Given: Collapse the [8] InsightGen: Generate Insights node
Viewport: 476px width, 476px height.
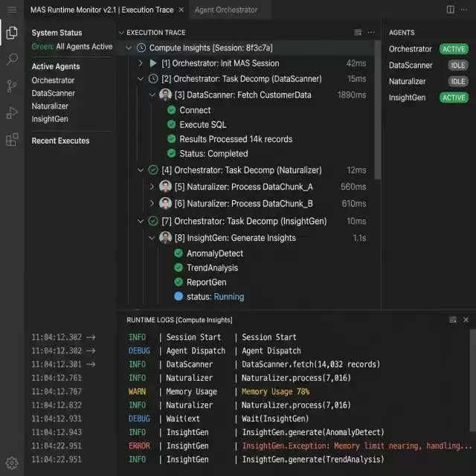Looking at the screenshot, I should [152, 238].
